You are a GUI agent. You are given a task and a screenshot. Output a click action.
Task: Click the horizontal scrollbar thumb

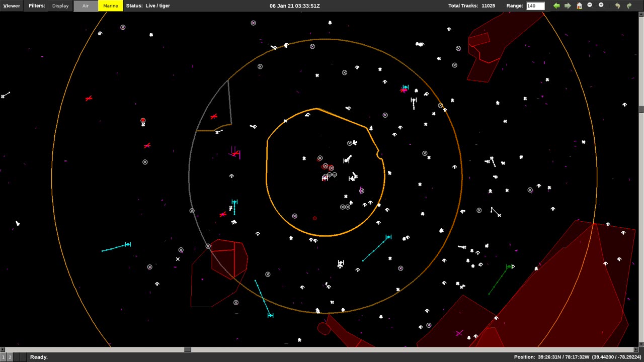click(188, 349)
